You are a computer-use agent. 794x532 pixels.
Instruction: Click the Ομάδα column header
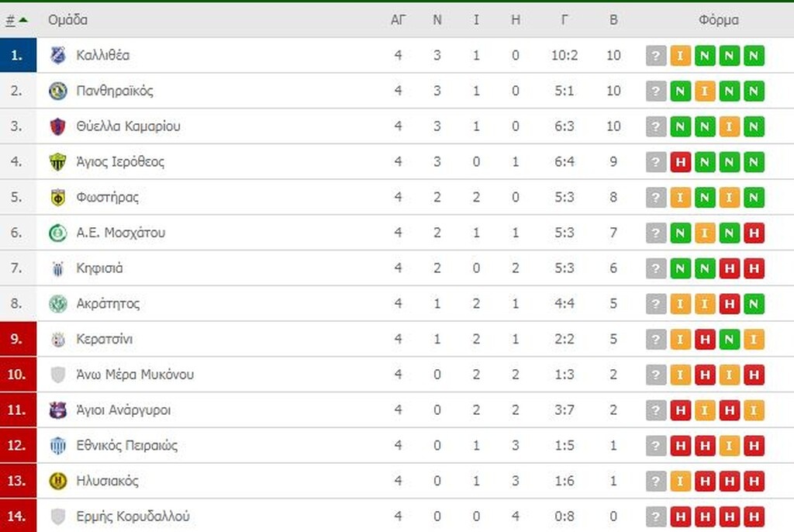[x=67, y=20]
